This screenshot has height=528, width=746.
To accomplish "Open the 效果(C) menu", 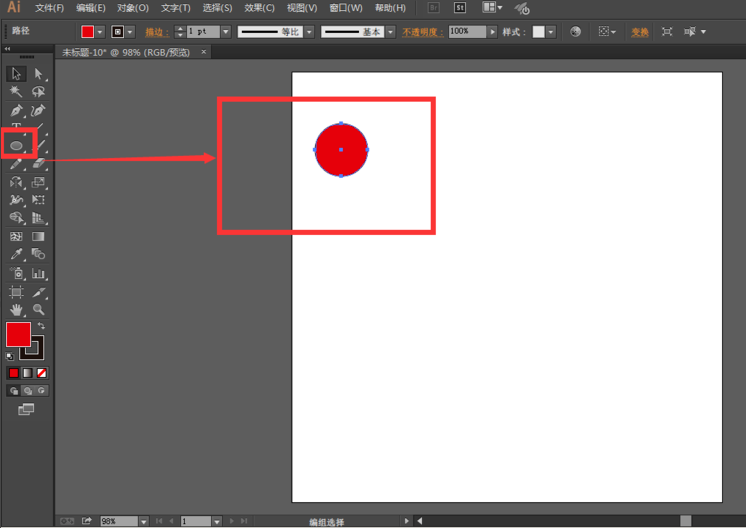I will (x=259, y=8).
